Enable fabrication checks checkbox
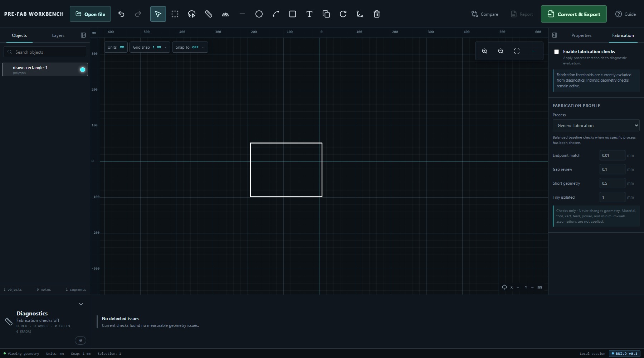 (x=556, y=52)
